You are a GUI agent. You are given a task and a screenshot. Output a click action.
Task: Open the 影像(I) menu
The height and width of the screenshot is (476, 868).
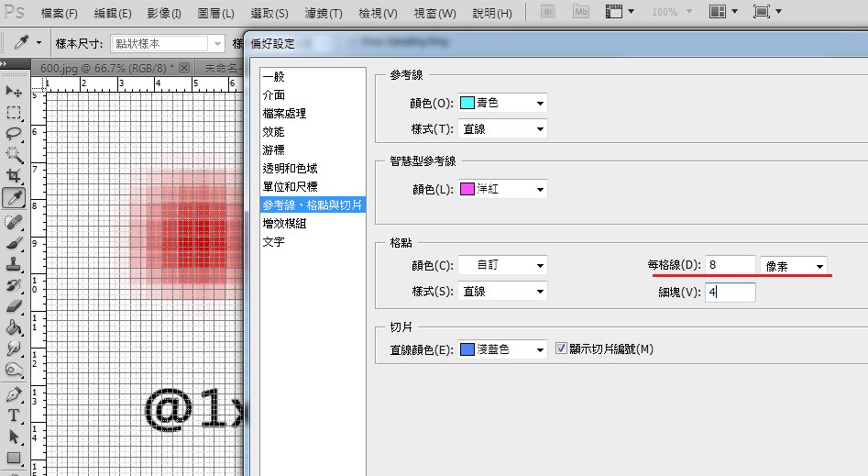(x=164, y=14)
